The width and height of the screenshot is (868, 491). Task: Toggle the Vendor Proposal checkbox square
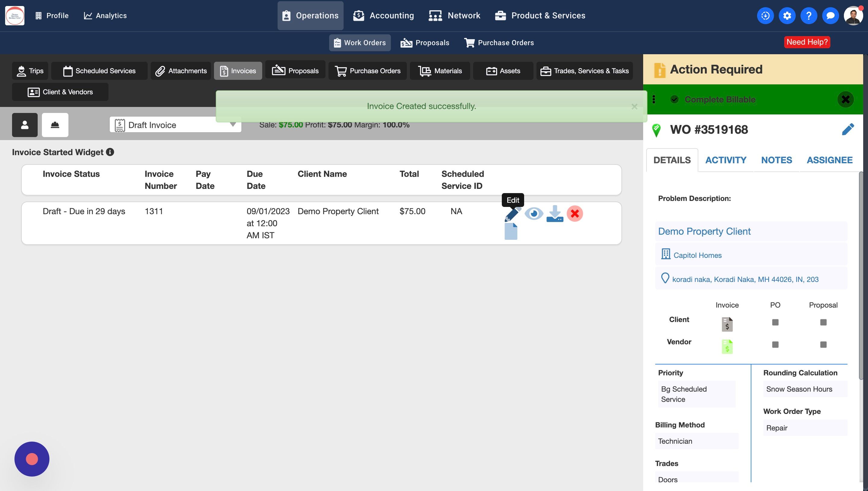[x=823, y=345]
